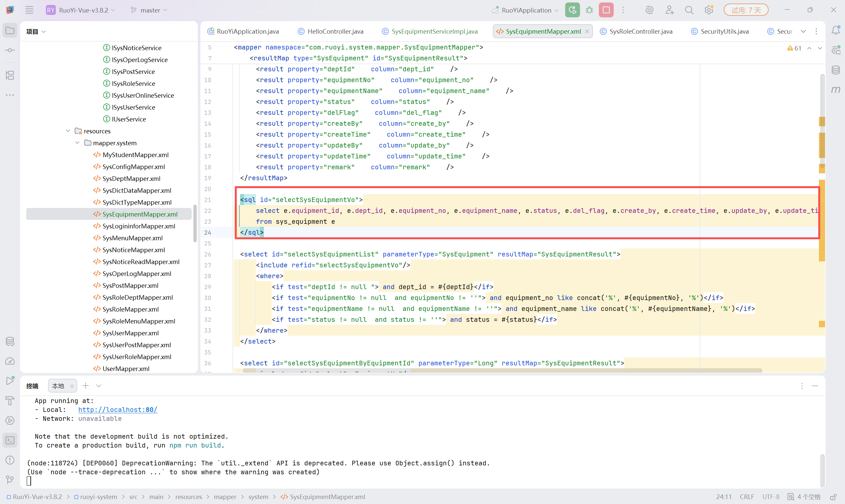Open the Project tool window folder icon
Image resolution: width=845 pixels, height=504 pixels.
tap(10, 31)
